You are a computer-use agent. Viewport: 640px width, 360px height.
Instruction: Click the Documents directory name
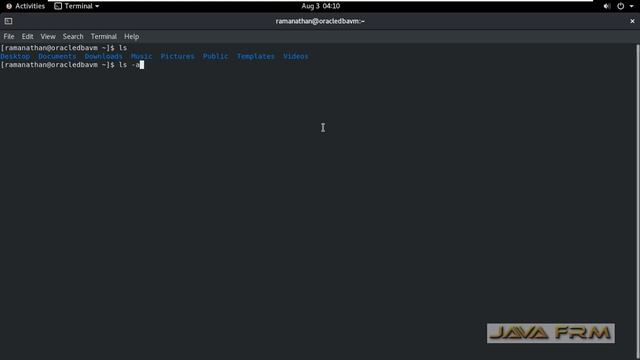(x=57, y=56)
